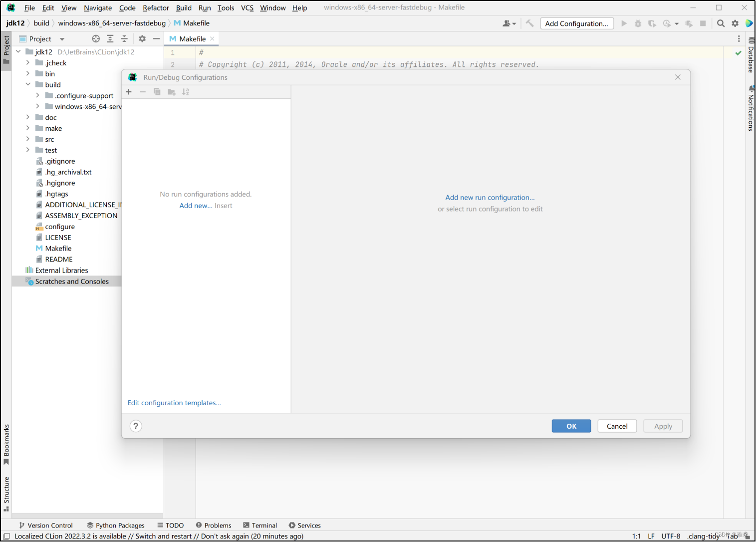Screen dimensions: 756x542
Task: Click Select Opened File crosshair icon in Project panel
Action: (x=96, y=39)
